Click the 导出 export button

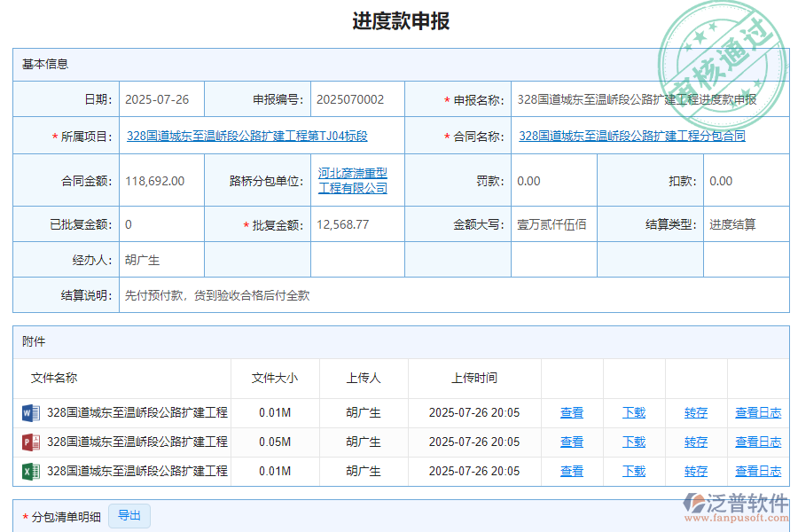click(x=129, y=515)
